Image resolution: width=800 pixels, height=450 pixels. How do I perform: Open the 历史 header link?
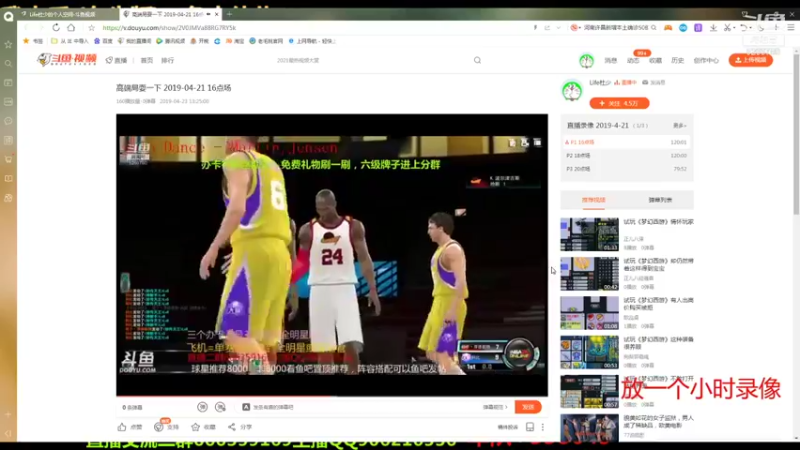(678, 60)
